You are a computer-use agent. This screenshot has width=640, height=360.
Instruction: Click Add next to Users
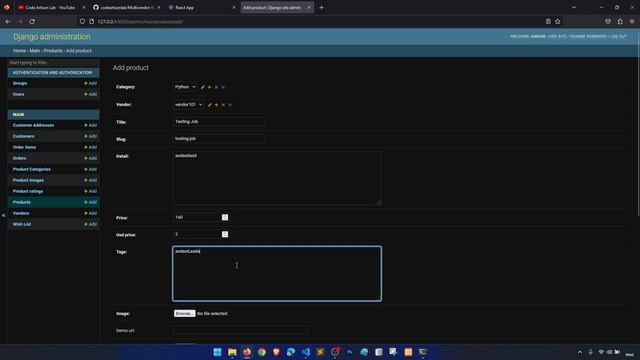[x=91, y=94]
